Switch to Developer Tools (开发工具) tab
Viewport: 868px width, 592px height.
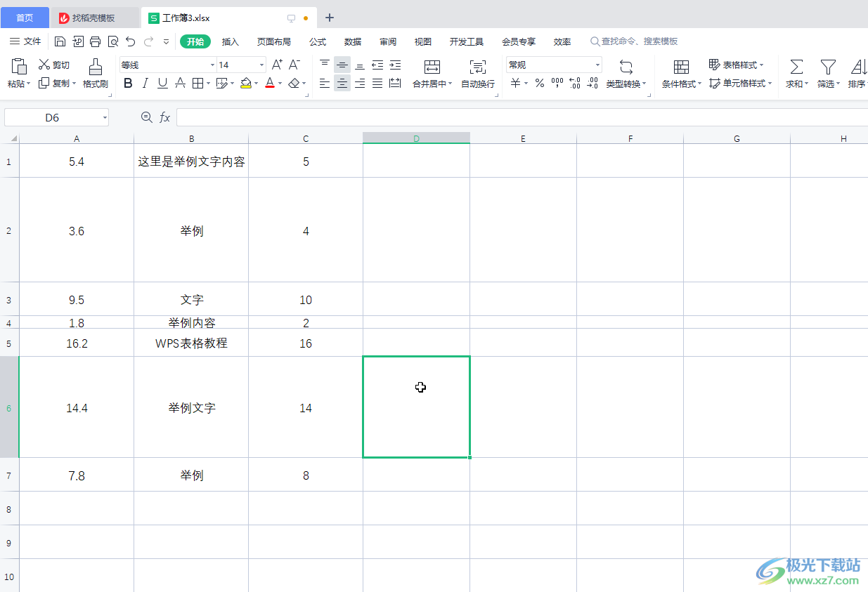point(467,41)
